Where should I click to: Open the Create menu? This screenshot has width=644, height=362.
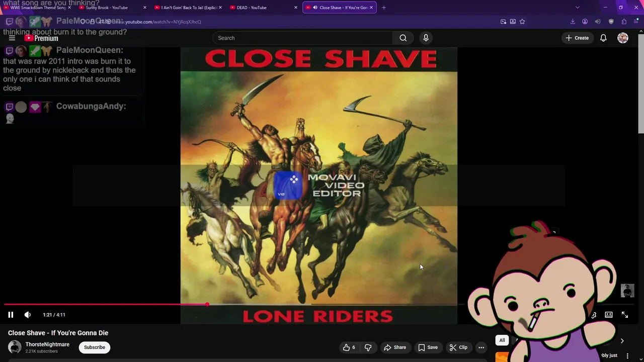(577, 38)
